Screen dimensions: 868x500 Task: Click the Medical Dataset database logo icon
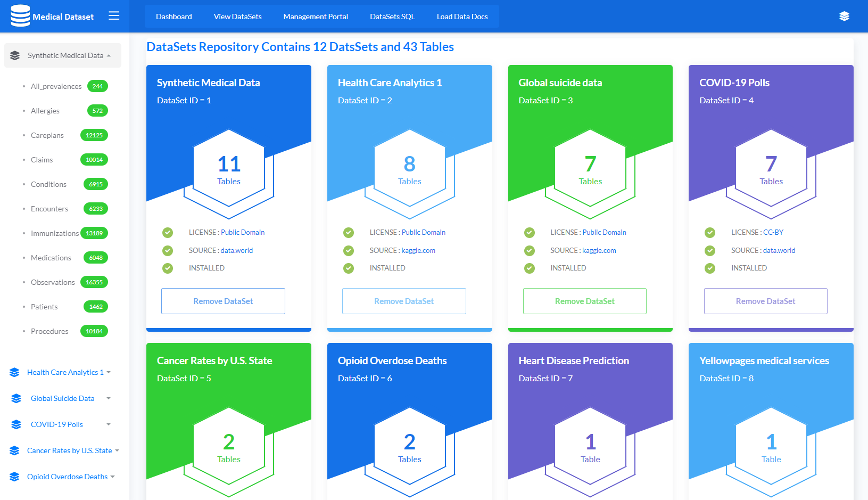20,16
